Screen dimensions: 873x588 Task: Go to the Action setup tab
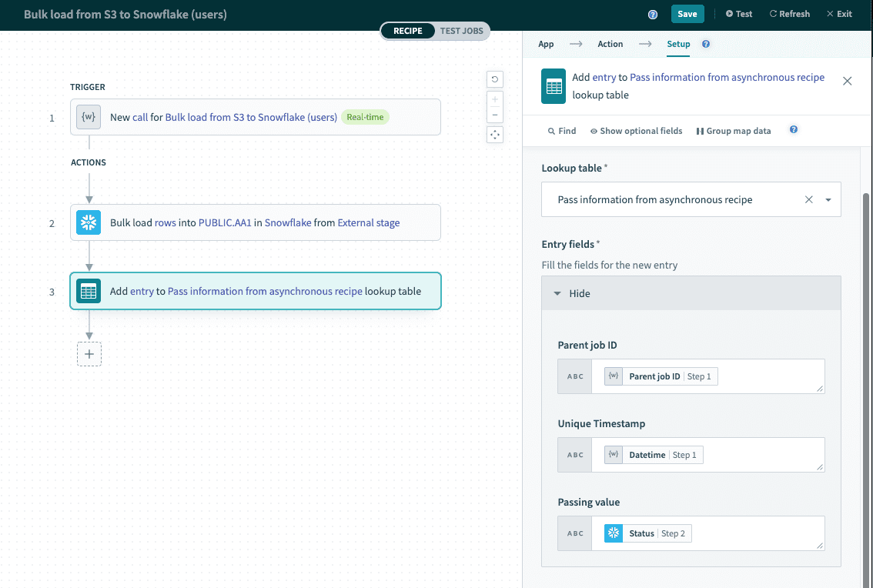[610, 45]
